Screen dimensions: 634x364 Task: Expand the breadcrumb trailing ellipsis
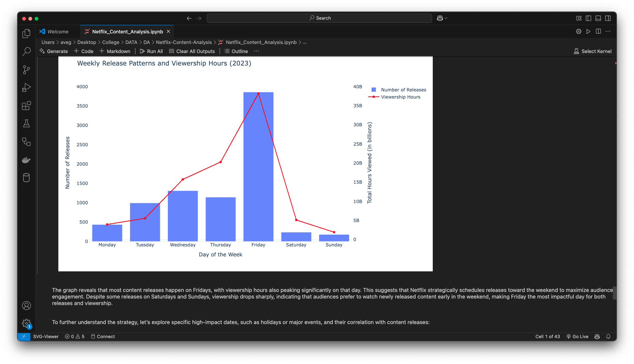pos(305,42)
